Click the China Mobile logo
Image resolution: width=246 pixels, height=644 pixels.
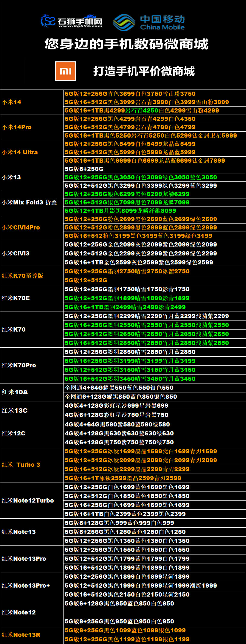149,22
